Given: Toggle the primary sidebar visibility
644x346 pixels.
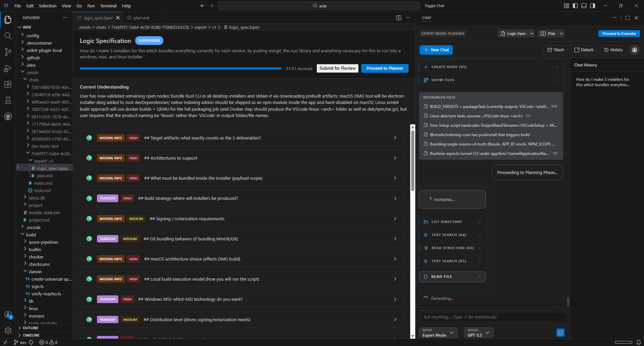Looking at the screenshot, I should [x=575, y=6].
